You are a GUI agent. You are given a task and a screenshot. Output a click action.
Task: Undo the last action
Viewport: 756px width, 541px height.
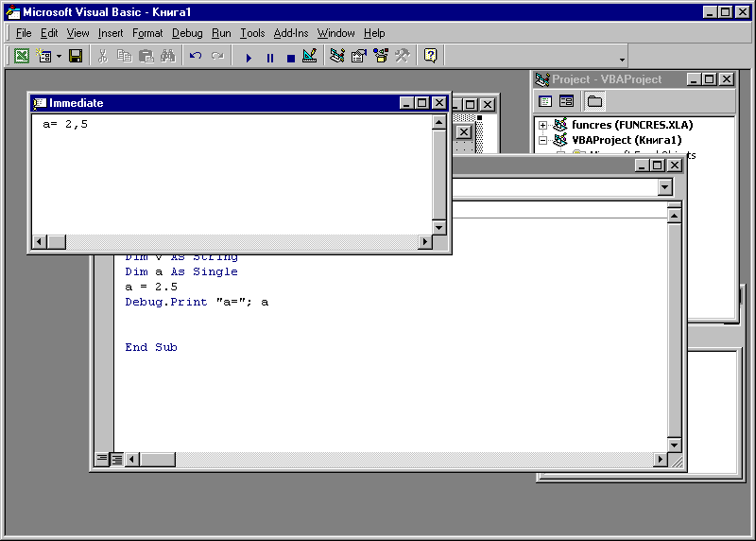196,56
